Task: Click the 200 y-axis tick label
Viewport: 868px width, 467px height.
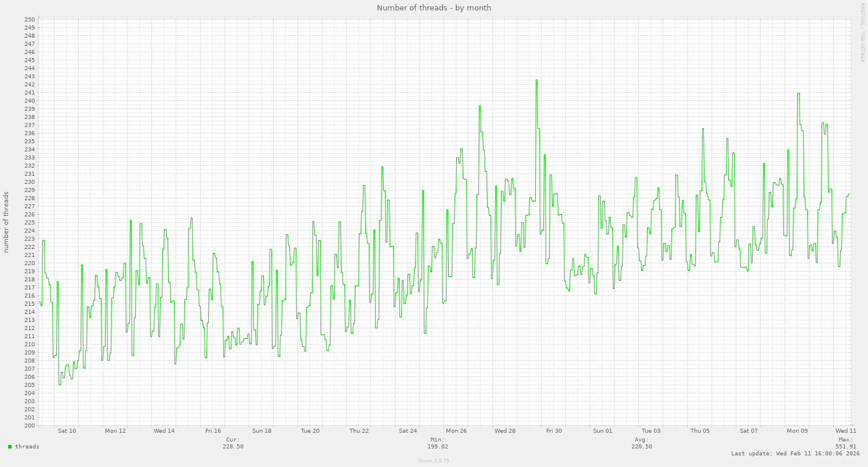Action: click(x=30, y=426)
